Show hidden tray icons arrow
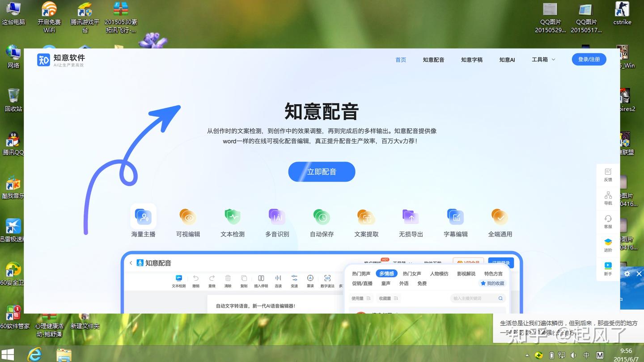Screen dimensions: 644x362 click(528, 355)
